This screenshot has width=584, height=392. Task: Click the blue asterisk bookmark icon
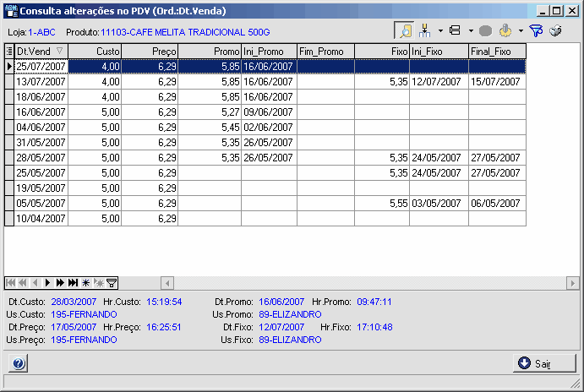point(85,283)
